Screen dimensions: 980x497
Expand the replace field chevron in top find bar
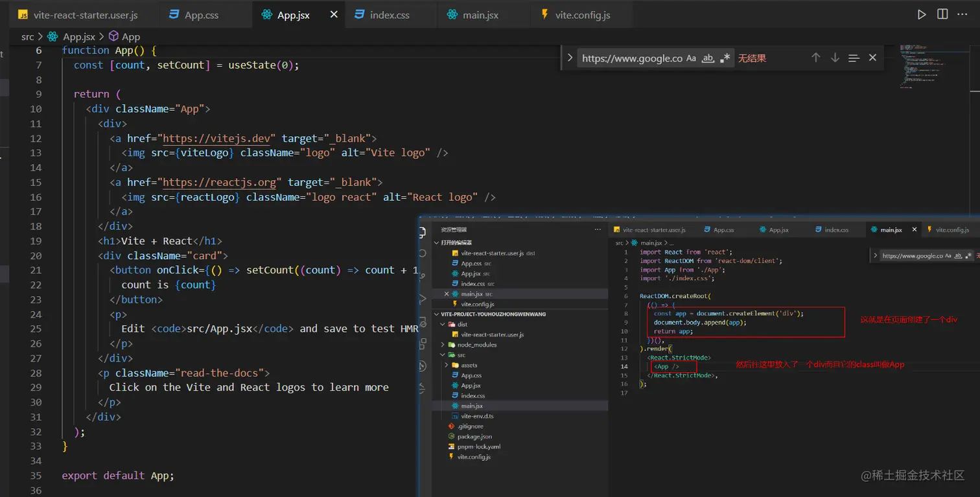pos(570,58)
